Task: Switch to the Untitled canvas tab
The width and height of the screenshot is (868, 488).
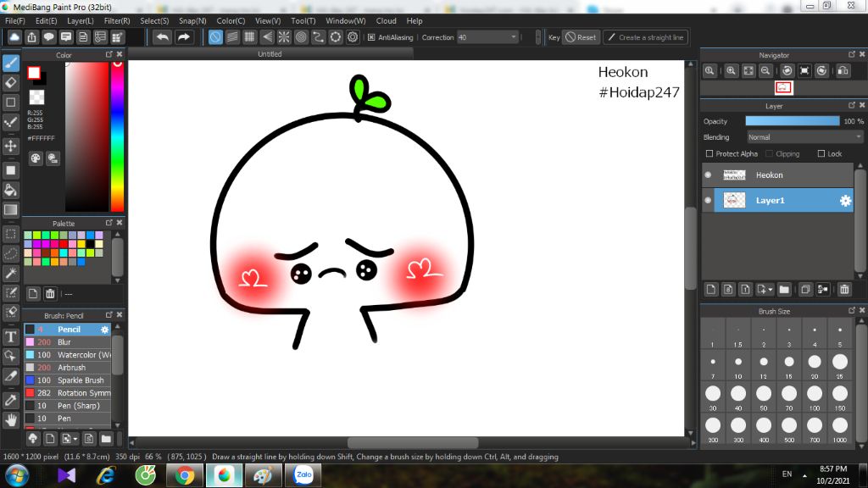Action: coord(270,54)
